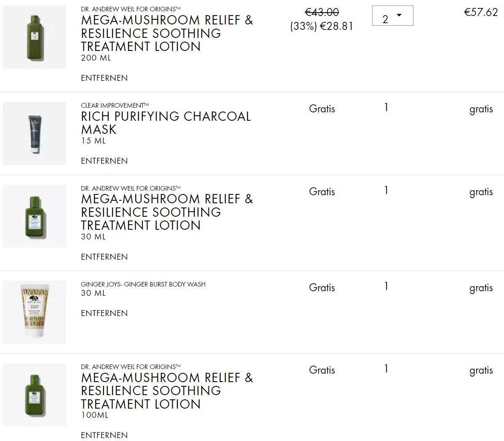
Task: Open the 200 ML Mega-Mushroom lotion title
Action: click(167, 33)
